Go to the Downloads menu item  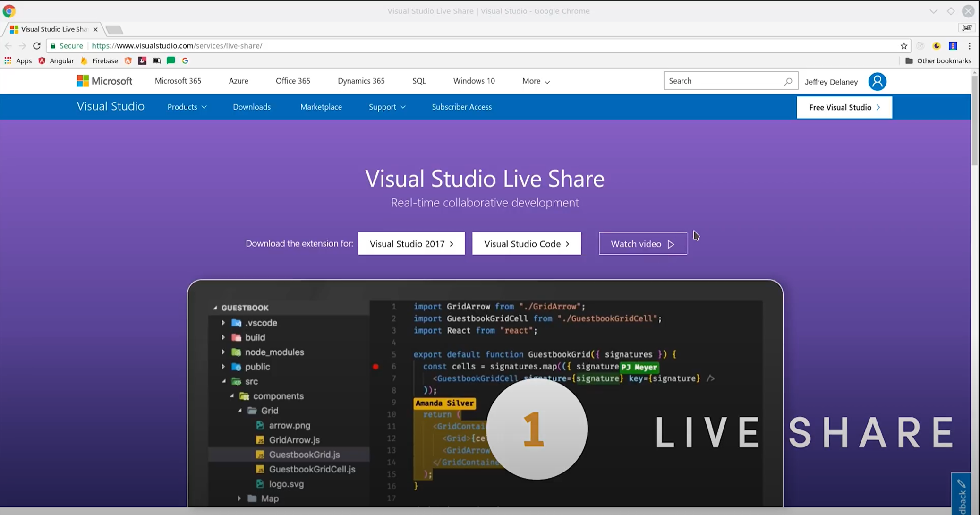[x=251, y=107]
